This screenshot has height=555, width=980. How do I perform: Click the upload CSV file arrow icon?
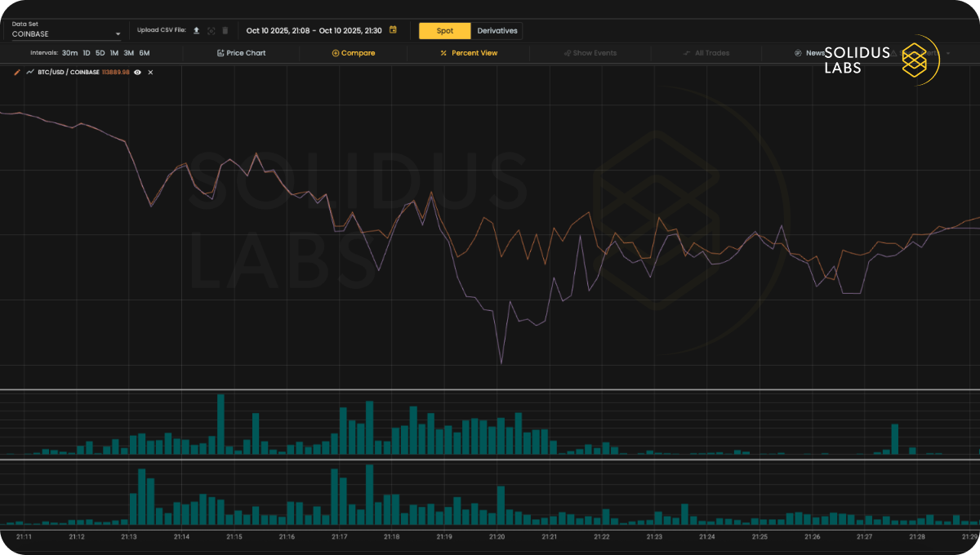coord(196,30)
